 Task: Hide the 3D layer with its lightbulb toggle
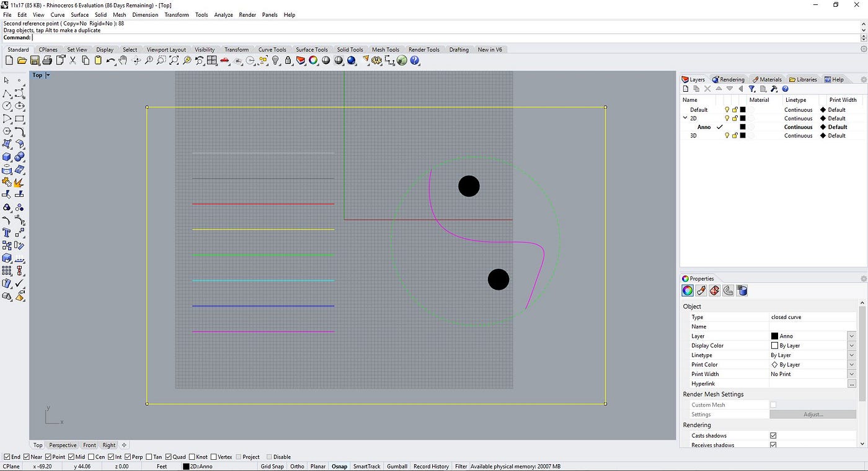(727, 135)
